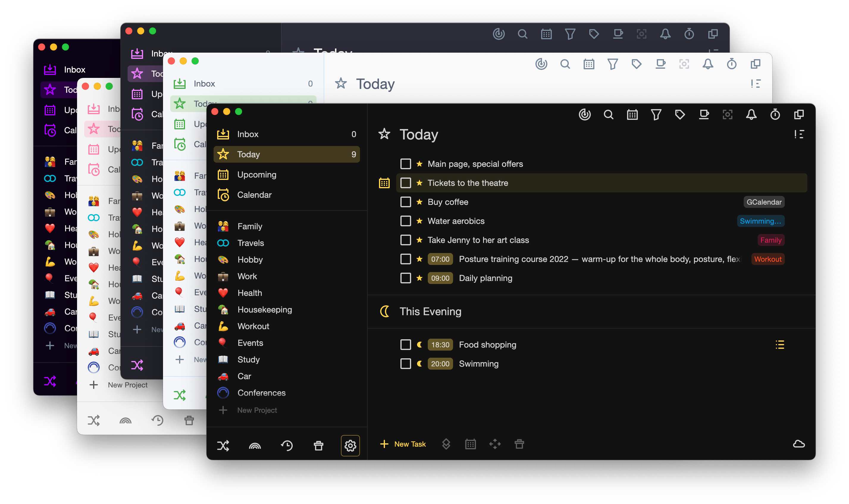The height and width of the screenshot is (504, 849).
Task: Select Inbox in the front window sidebar
Action: (286, 134)
